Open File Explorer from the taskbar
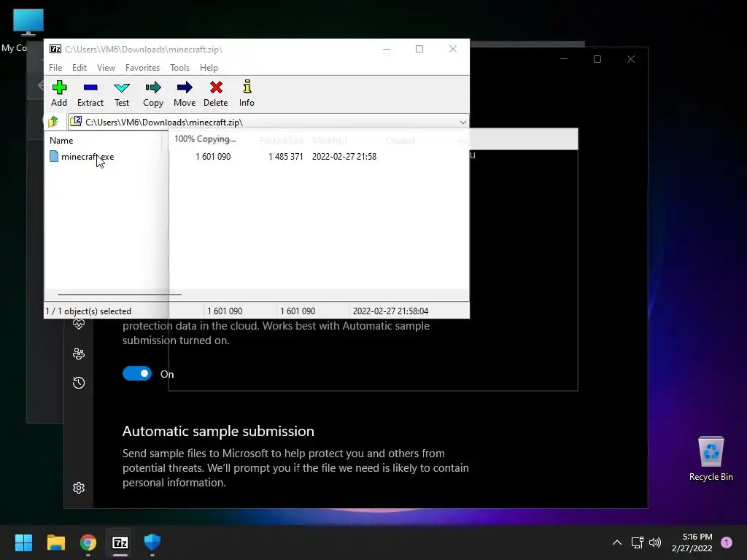747x560 pixels. pos(55,542)
